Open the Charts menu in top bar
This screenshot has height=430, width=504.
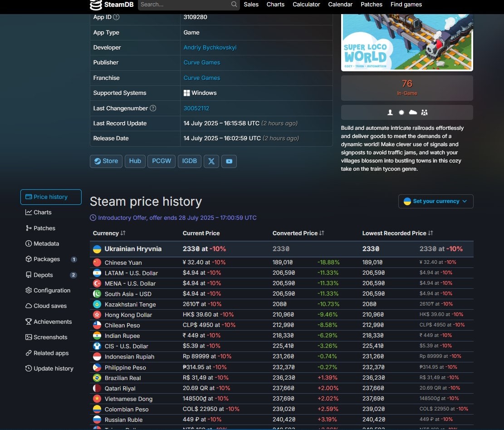pos(275,5)
